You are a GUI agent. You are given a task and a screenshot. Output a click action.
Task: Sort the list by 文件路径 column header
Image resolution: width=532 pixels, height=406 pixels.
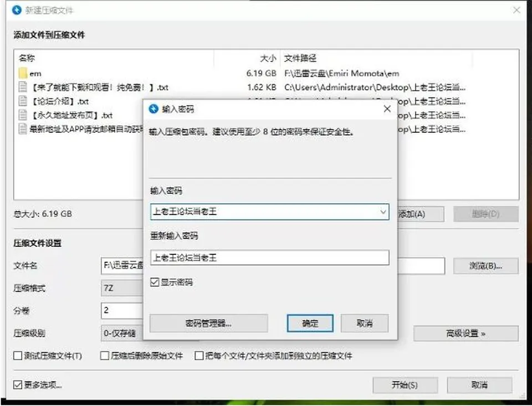coord(300,58)
